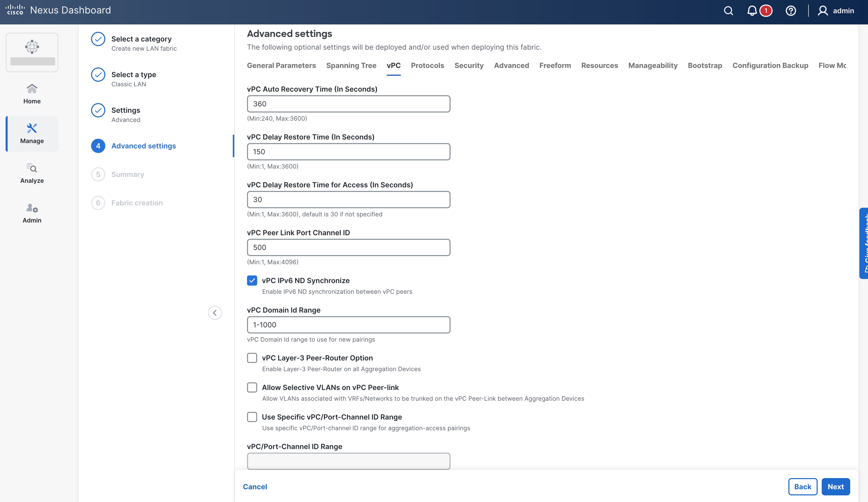868x502 pixels.
Task: Disable vPC IPv6 ND Synchronize
Action: point(252,280)
